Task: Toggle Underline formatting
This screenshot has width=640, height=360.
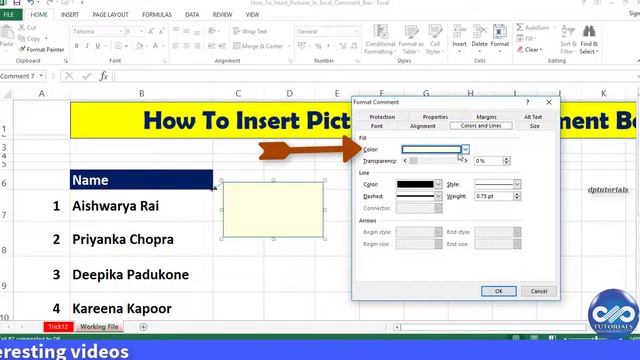Action: (98, 46)
